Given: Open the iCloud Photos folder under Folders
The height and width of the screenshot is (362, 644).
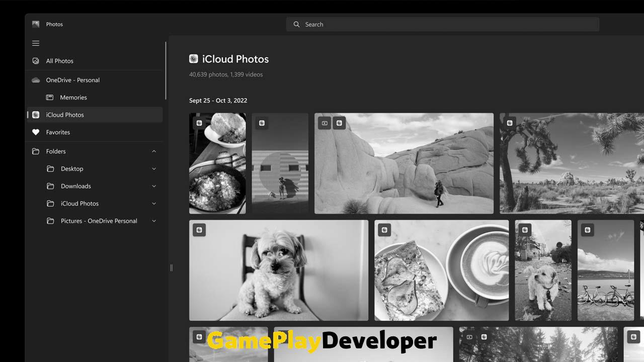Looking at the screenshot, I should pyautogui.click(x=95, y=204).
